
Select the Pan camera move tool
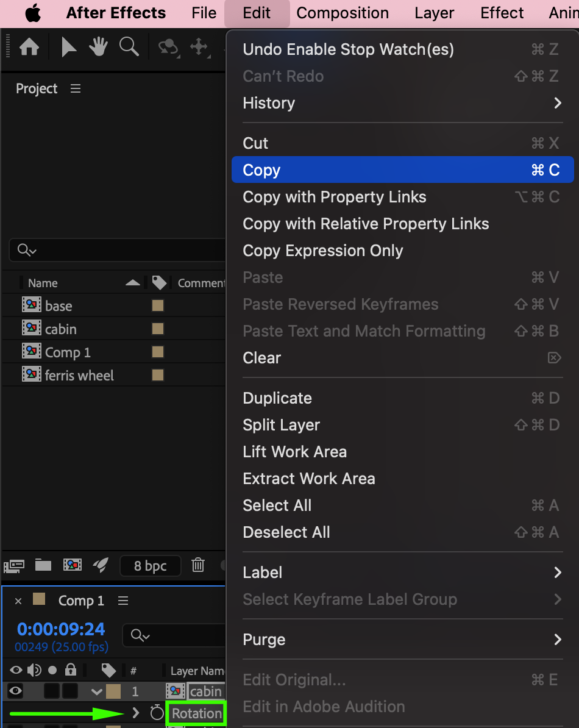(199, 48)
